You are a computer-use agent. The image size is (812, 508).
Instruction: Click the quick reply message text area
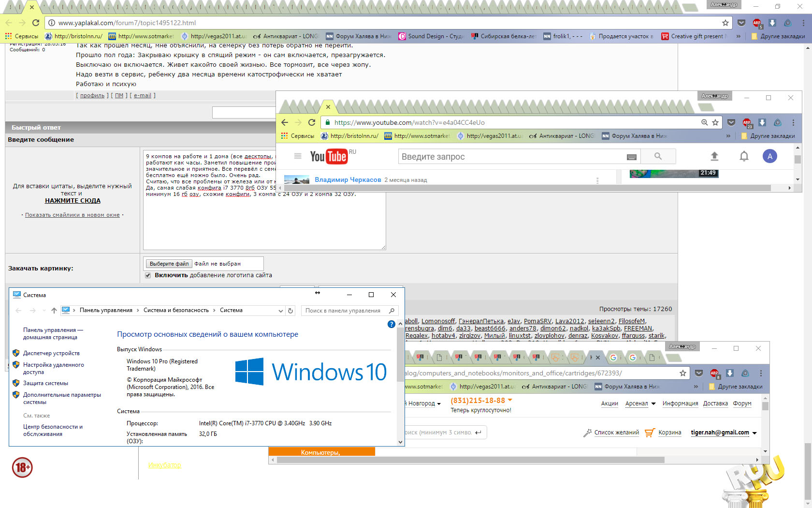pyautogui.click(x=264, y=199)
